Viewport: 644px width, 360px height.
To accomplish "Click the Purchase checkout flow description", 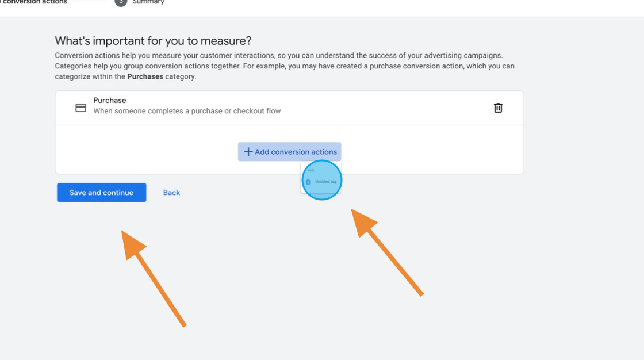I will click(x=187, y=111).
